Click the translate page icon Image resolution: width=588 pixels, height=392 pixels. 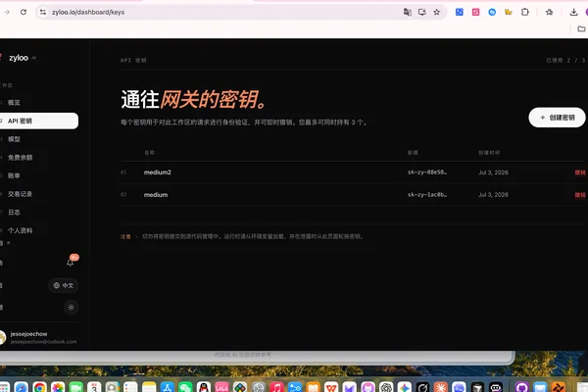[408, 12]
